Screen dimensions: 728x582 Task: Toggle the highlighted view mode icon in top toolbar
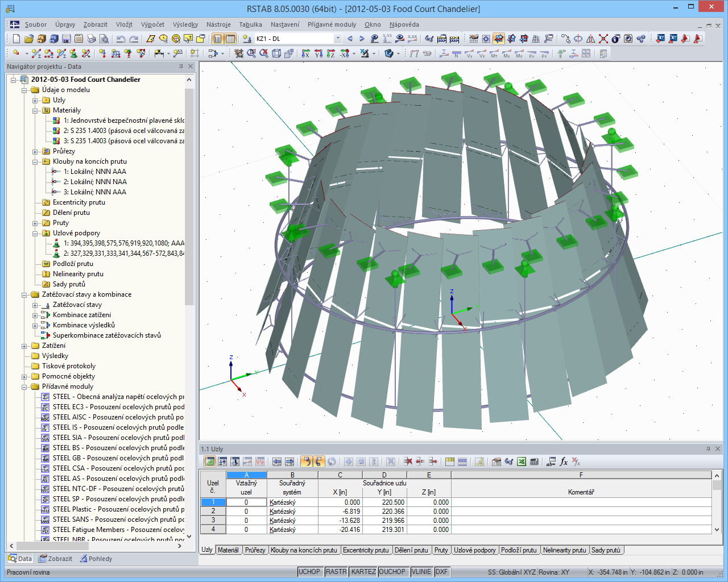click(x=498, y=39)
